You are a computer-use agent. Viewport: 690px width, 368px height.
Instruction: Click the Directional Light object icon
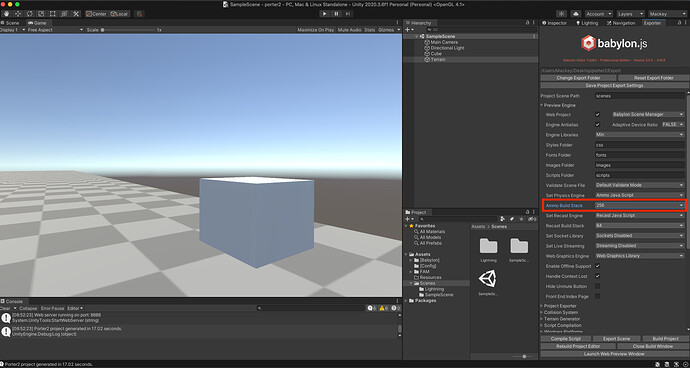[x=426, y=48]
